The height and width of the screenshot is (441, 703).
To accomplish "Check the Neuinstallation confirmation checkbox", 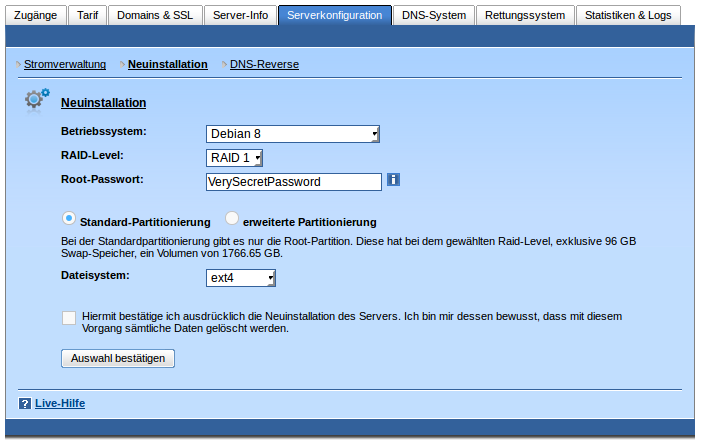I will [x=69, y=318].
